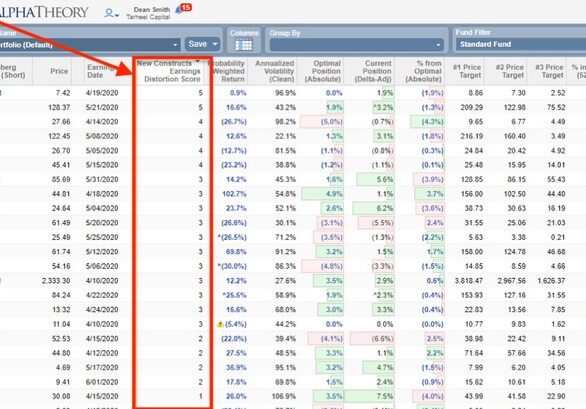The width and height of the screenshot is (586, 409).
Task: Select the price cell 128.37
Action: (x=59, y=107)
